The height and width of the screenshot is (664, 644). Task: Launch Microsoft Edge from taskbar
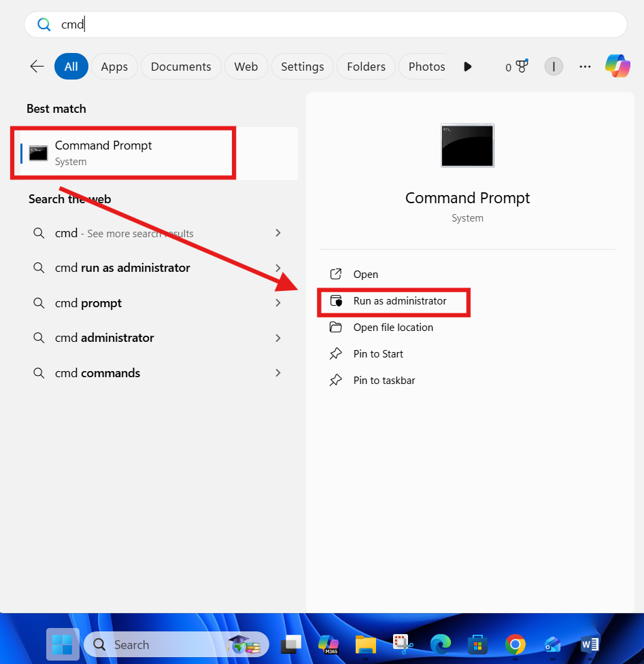[x=440, y=644]
